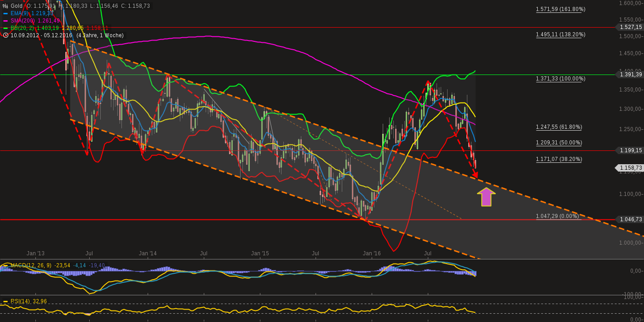Click the 1.450,00 price axis tick
Viewport: 644px width, 322px height.
[x=630, y=54]
